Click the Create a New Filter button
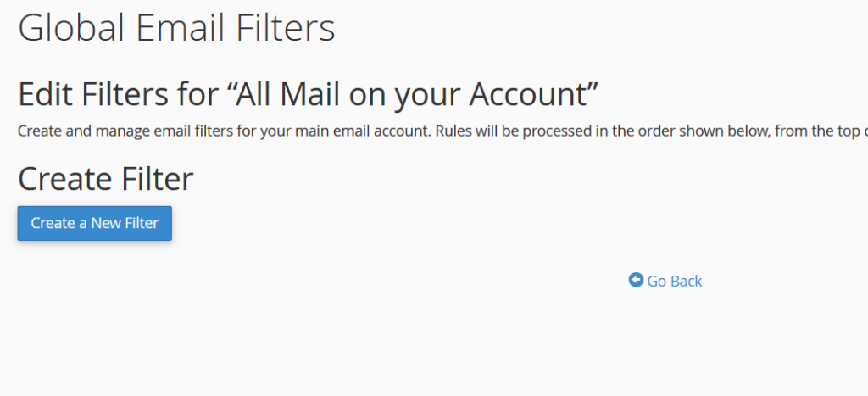 click(x=95, y=223)
